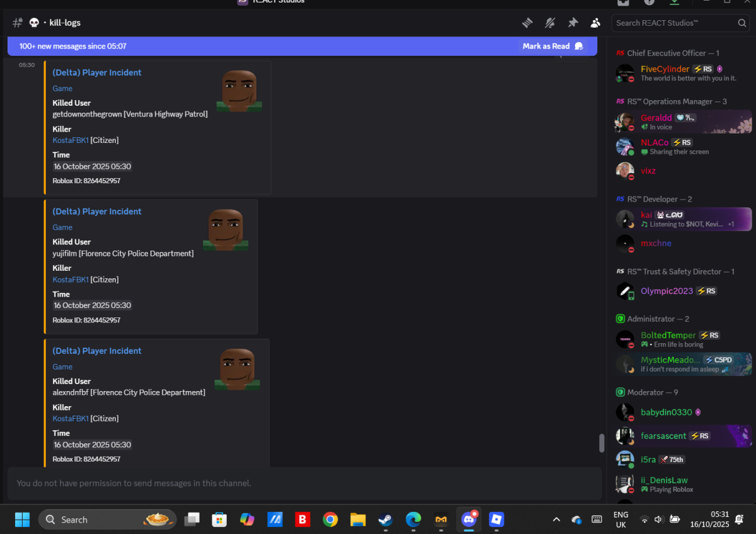The height and width of the screenshot is (534, 756).
Task: Expand the +1 activities for kai
Action: pos(731,224)
